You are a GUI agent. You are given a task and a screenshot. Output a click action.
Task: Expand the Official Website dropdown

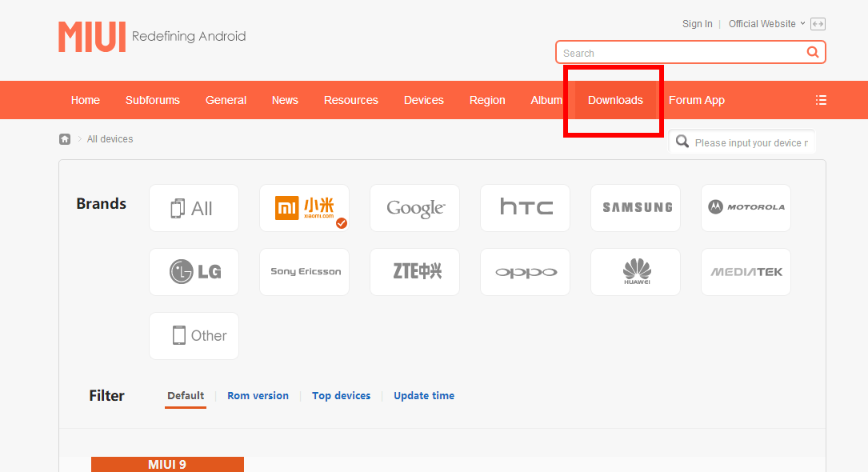coord(766,24)
